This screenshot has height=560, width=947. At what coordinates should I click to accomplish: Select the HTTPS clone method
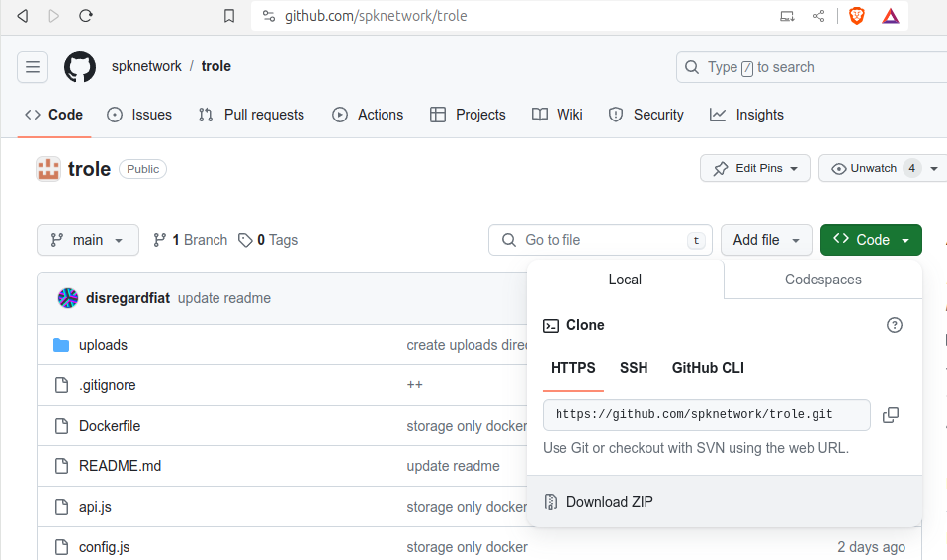click(573, 368)
